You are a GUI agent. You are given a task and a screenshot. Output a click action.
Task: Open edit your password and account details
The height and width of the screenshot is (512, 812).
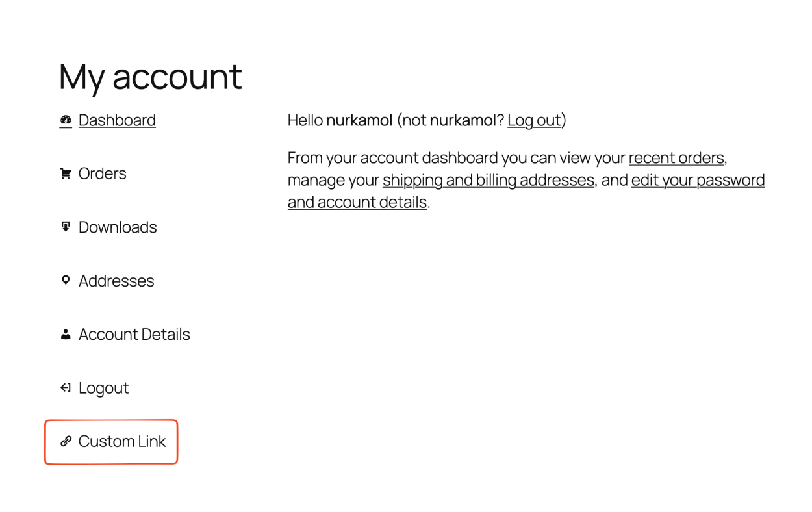(x=698, y=180)
